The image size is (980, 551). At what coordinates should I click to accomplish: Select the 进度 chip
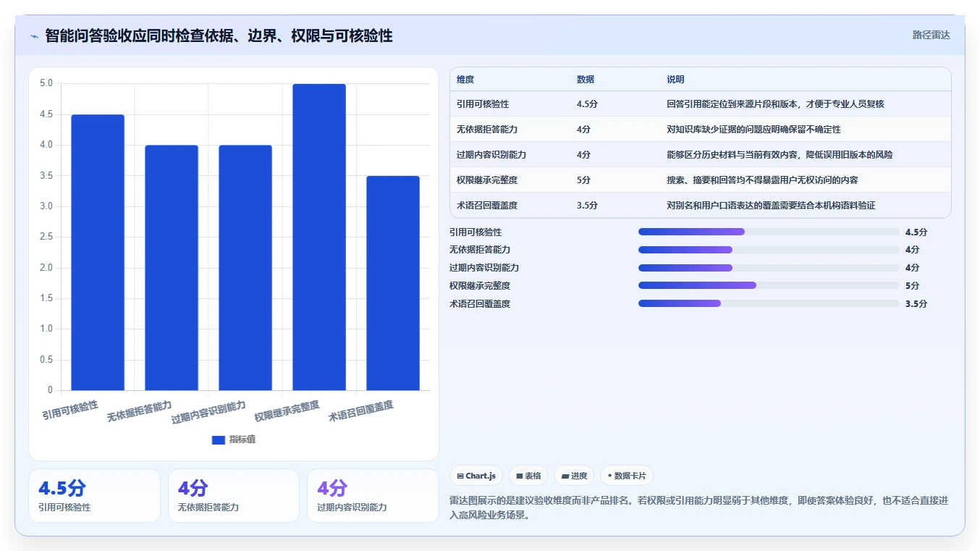click(574, 476)
